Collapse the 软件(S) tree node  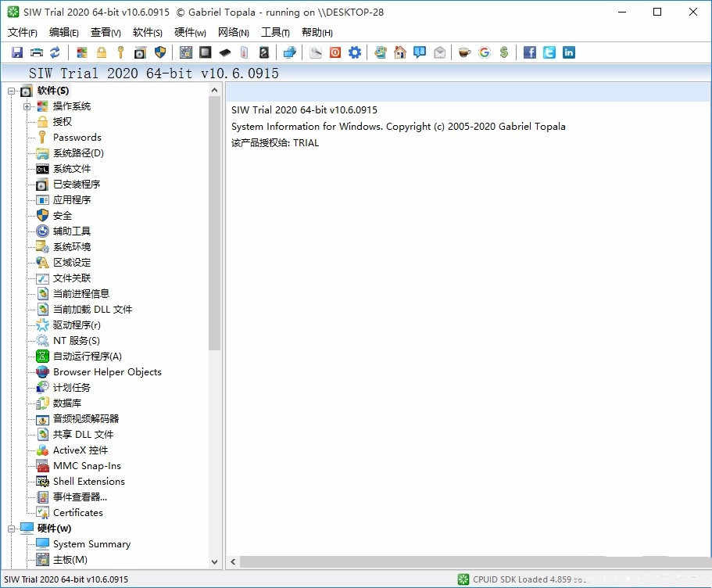(x=12, y=91)
